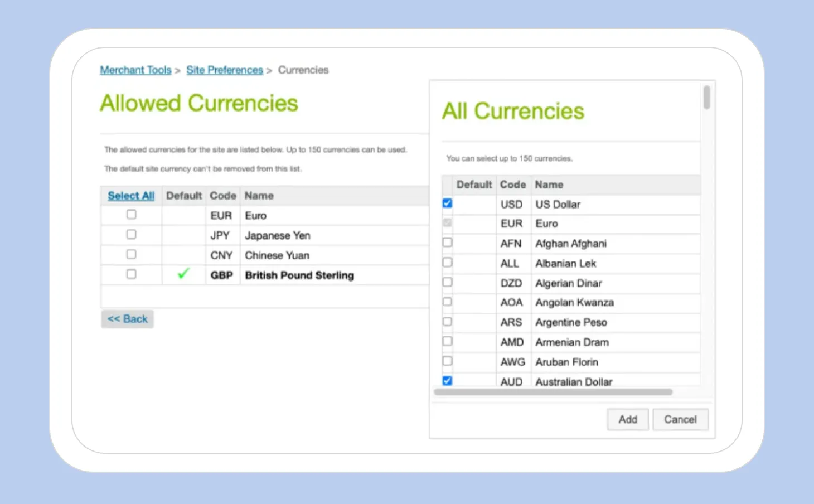This screenshot has width=814, height=504.
Task: Enable the AMD Armenian Dram checkbox
Action: coord(447,341)
